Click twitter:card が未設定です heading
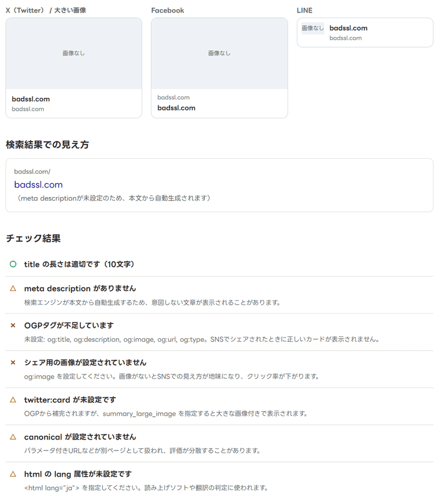 coord(70,400)
